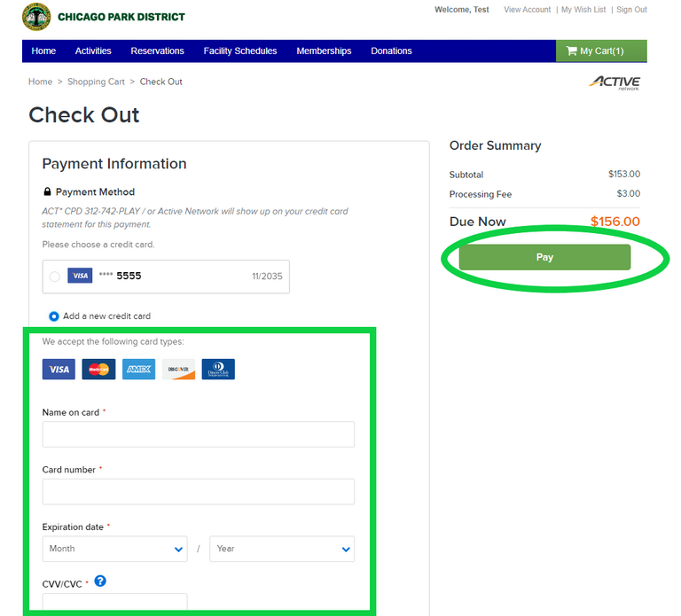Focus the CVV/CVC input field
This screenshot has height=616, width=681.
[x=114, y=602]
